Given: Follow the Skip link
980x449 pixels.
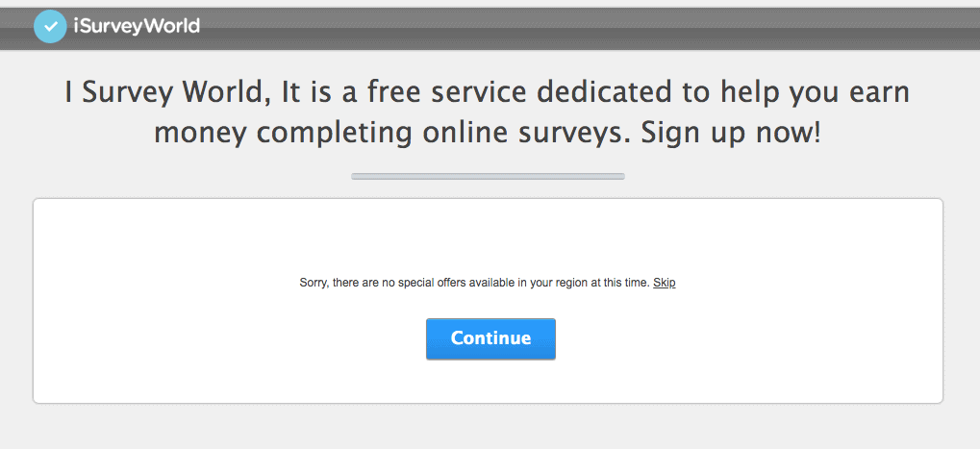Looking at the screenshot, I should point(665,283).
